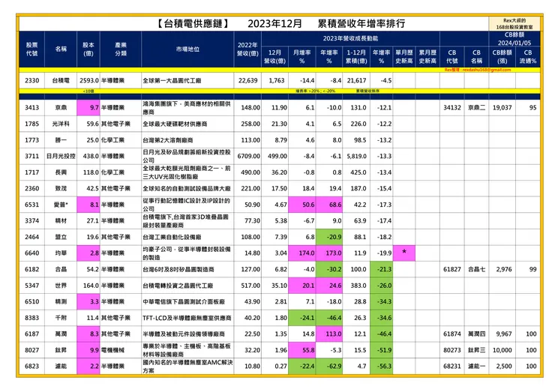Click stock code 6187
This screenshot has width=555, height=392.
[x=31, y=334]
